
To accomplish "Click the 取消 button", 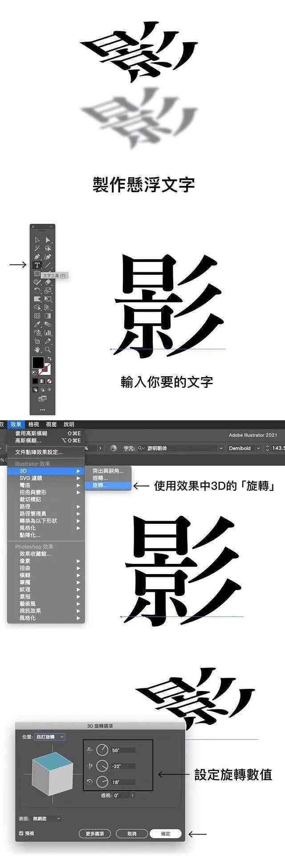I will tap(132, 833).
